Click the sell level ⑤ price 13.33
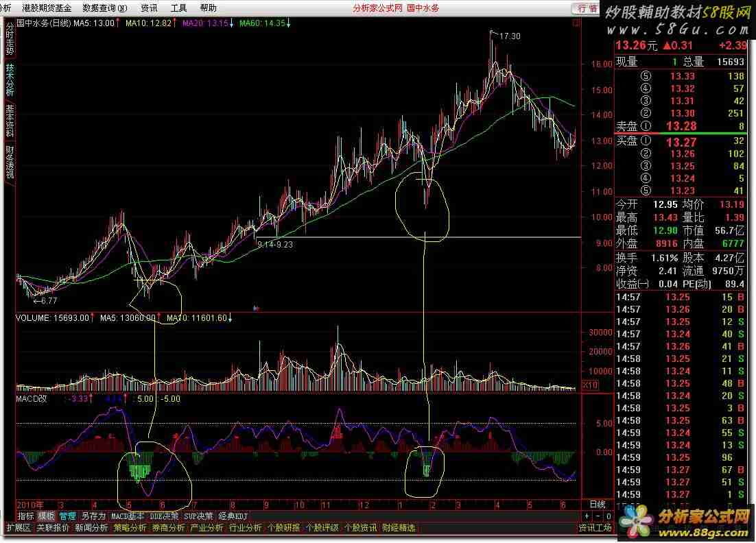756x543 pixels. click(x=682, y=75)
